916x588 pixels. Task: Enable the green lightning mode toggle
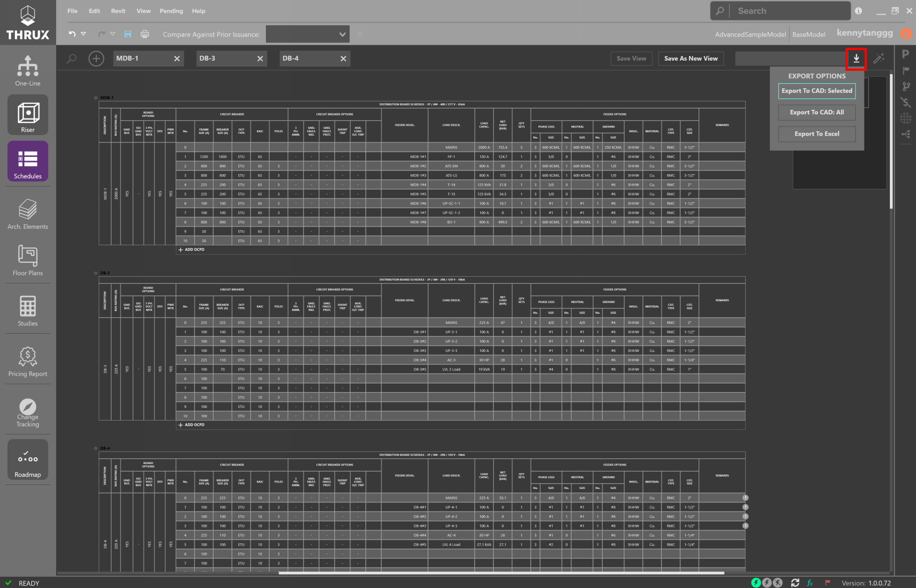[x=756, y=583]
